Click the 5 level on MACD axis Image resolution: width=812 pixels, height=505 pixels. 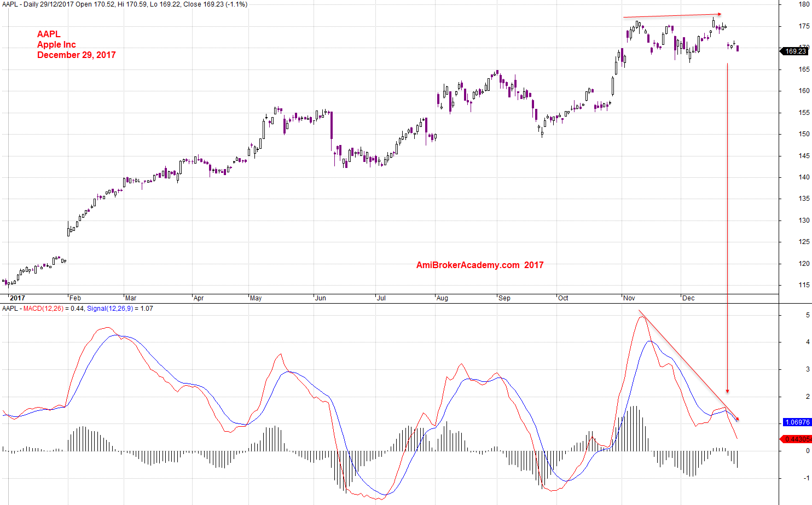(x=808, y=315)
